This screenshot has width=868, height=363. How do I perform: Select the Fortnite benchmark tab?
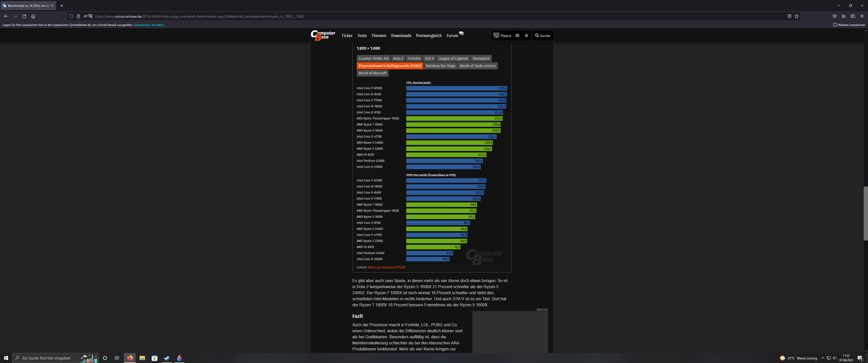pyautogui.click(x=414, y=58)
